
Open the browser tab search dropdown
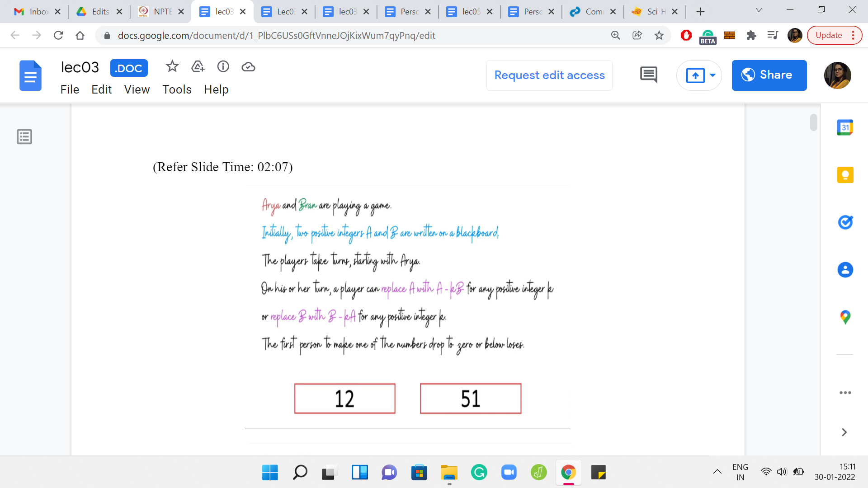[759, 10]
